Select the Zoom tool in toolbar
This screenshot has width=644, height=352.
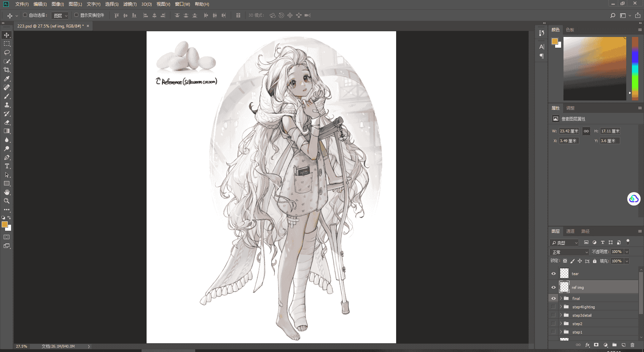(7, 201)
